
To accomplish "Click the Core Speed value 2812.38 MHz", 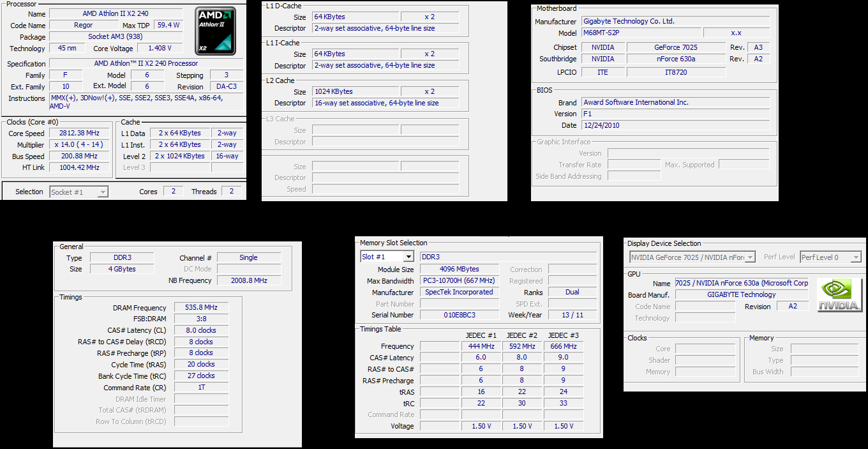I will [80, 133].
